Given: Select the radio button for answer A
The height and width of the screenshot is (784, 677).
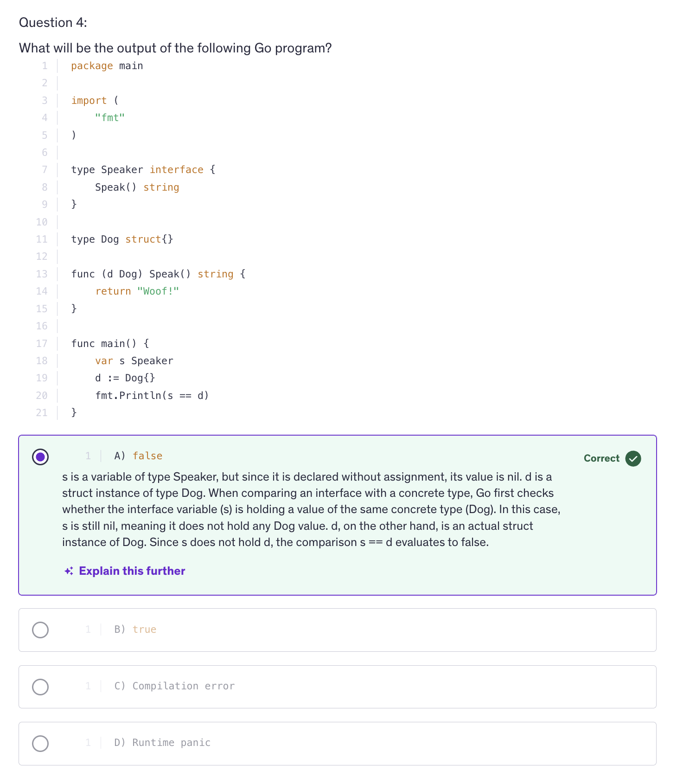Looking at the screenshot, I should tap(40, 457).
